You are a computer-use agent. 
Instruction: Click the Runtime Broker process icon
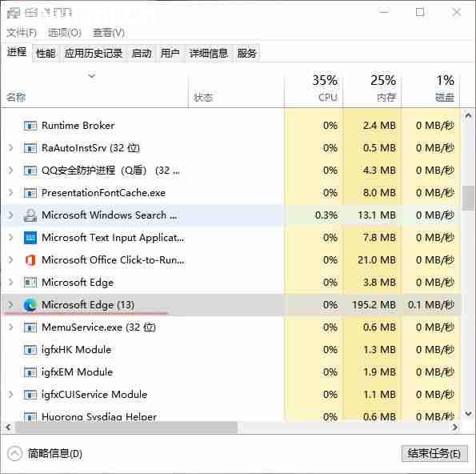pos(30,126)
